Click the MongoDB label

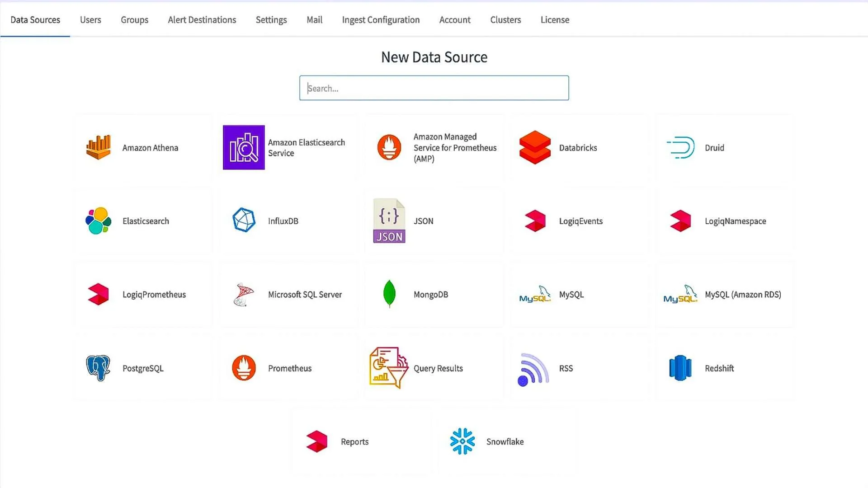coord(430,295)
